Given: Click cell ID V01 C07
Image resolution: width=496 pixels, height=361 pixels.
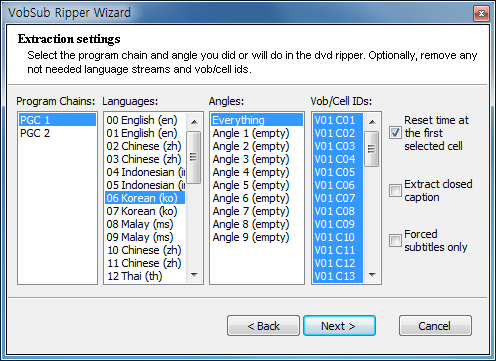Looking at the screenshot, I should pyautogui.click(x=338, y=198).
